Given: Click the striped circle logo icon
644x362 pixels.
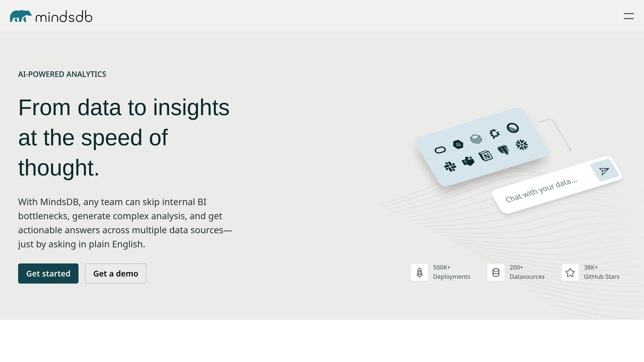Looking at the screenshot, I should [513, 128].
